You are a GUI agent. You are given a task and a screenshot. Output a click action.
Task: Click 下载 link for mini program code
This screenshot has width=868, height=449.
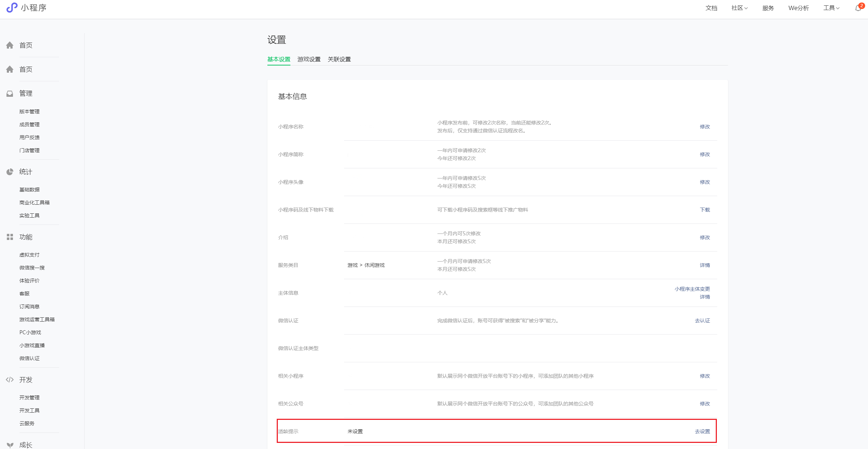point(705,210)
